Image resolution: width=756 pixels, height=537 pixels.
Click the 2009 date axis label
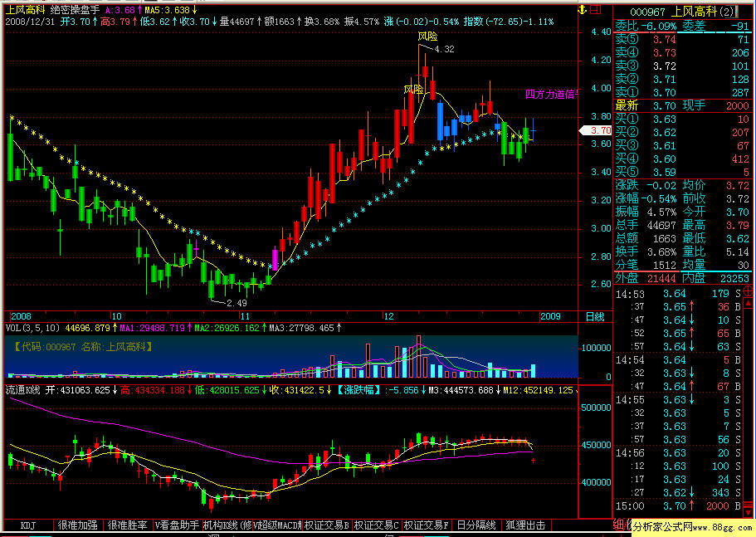[550, 317]
